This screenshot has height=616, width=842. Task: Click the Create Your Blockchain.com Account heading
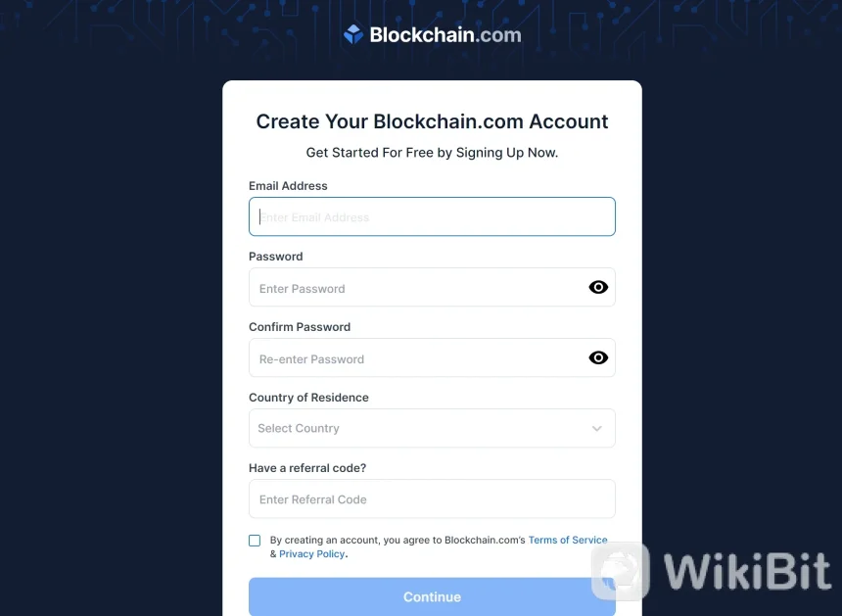point(432,121)
